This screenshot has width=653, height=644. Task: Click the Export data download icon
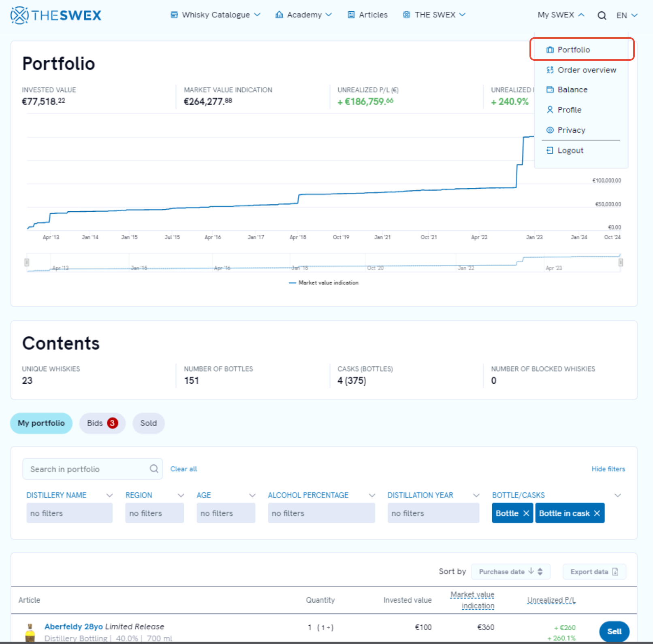click(615, 572)
